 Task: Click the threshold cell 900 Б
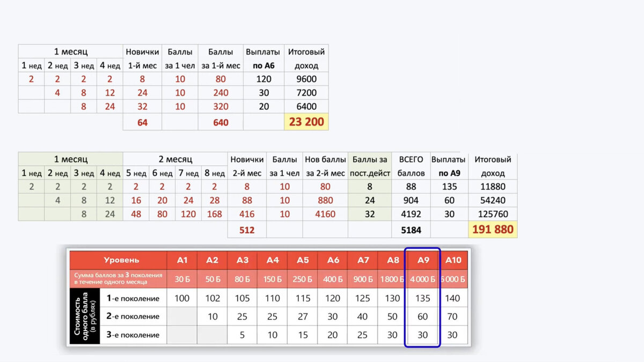(363, 279)
